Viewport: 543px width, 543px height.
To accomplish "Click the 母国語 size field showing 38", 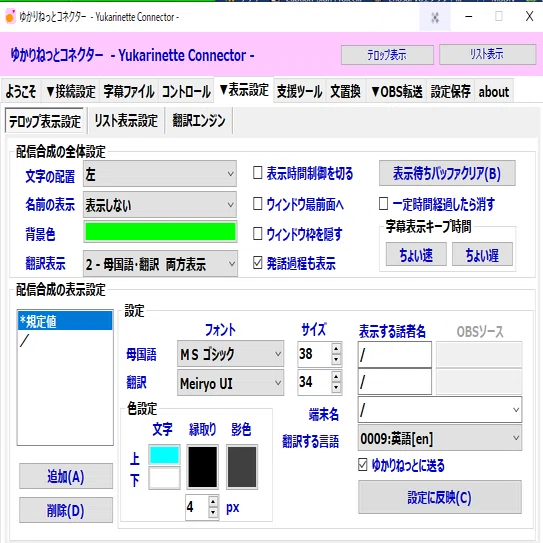I will [314, 354].
